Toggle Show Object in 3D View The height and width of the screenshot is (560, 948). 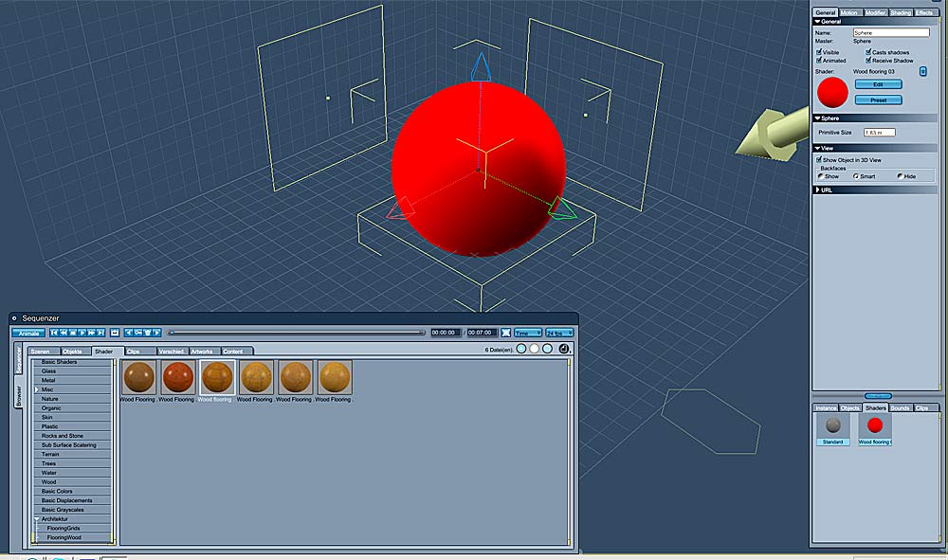click(819, 159)
